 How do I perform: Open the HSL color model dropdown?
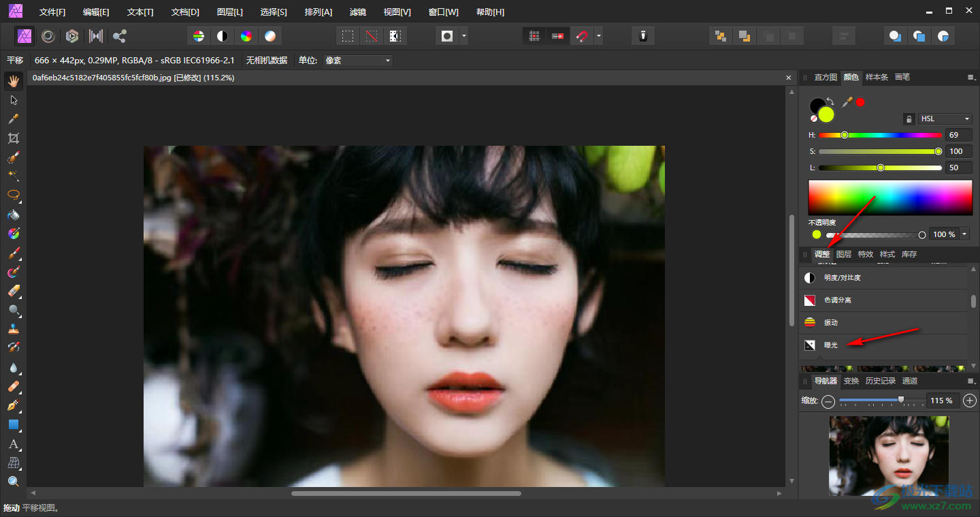click(x=945, y=119)
